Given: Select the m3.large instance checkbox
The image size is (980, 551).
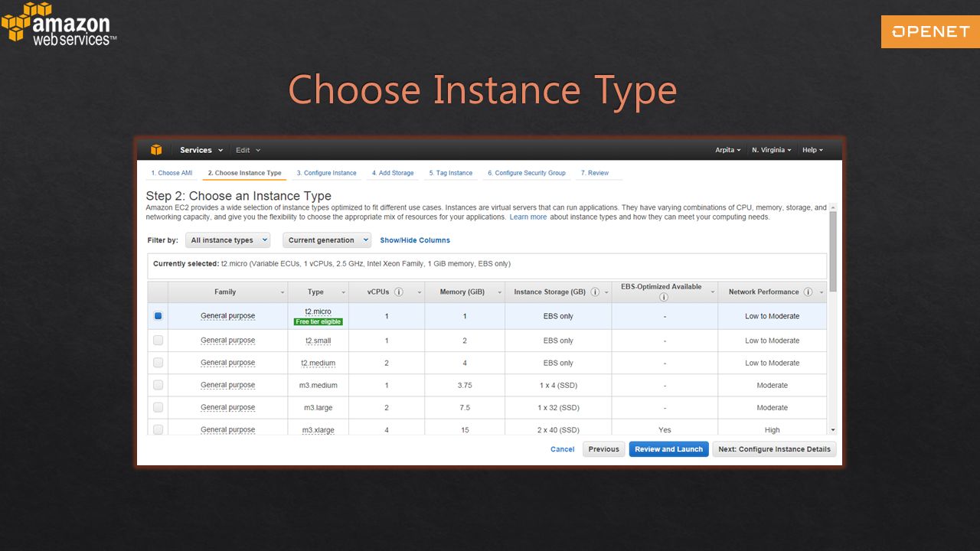Looking at the screenshot, I should 158,406.
